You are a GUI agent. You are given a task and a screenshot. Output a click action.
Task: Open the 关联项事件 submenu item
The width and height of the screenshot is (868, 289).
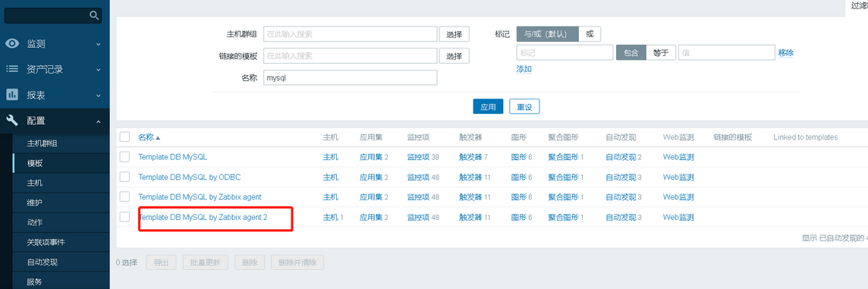46,243
